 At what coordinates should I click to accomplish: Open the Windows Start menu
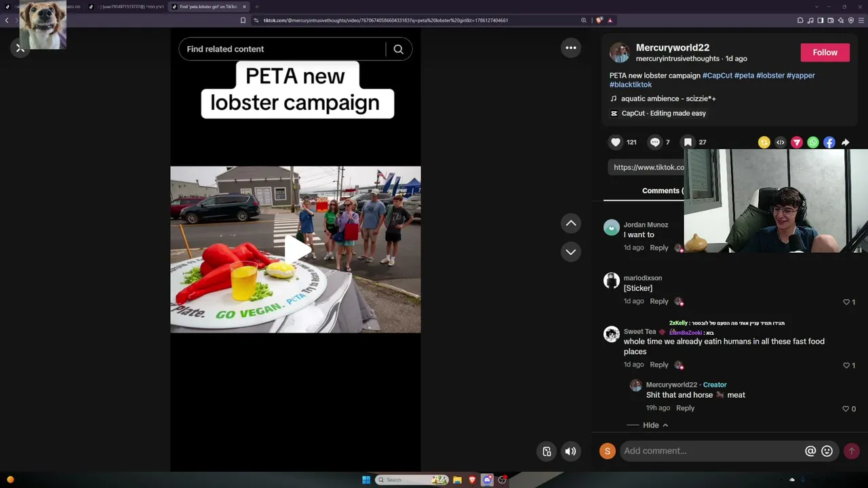tap(366, 480)
